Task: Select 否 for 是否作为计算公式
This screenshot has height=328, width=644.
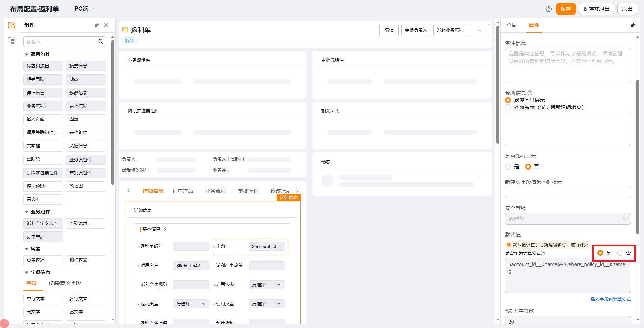Action: tap(620, 253)
